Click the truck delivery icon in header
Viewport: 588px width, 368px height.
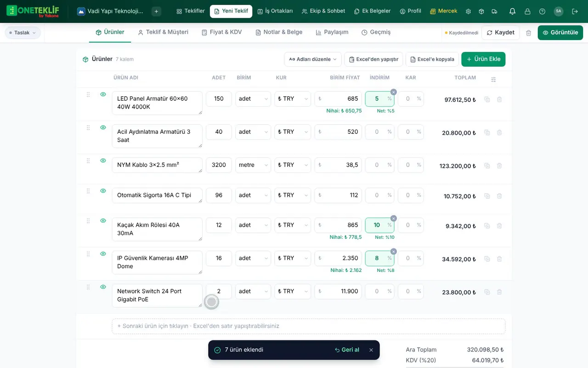click(x=494, y=11)
